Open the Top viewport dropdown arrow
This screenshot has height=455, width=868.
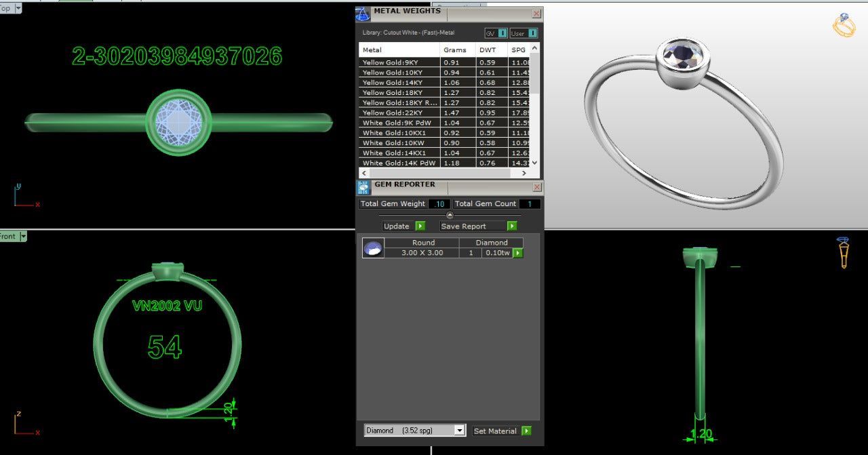coord(18,8)
